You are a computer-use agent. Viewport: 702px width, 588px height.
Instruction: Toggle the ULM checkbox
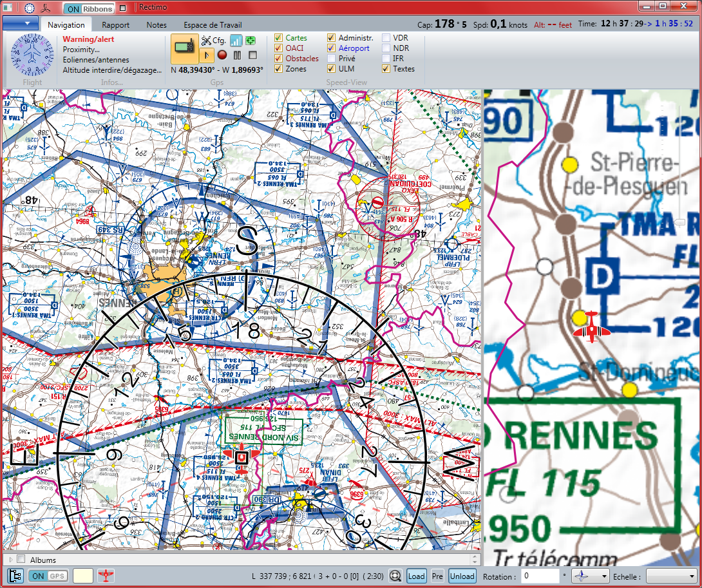[331, 68]
